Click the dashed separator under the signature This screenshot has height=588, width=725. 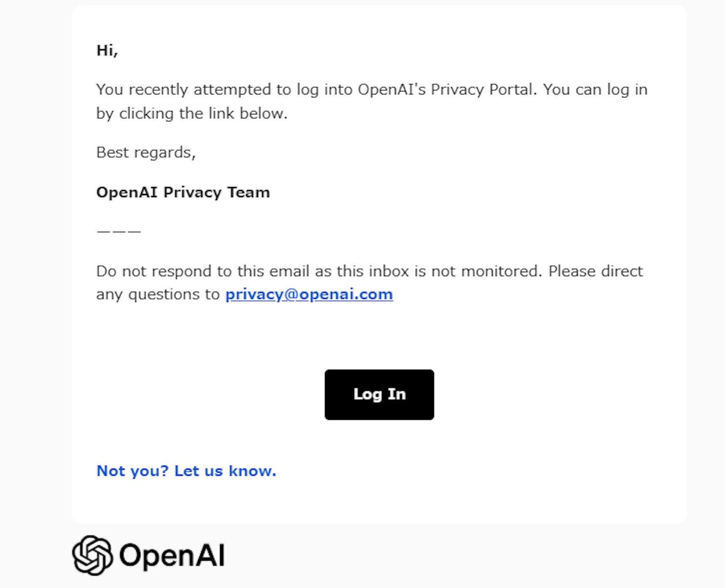(x=118, y=231)
